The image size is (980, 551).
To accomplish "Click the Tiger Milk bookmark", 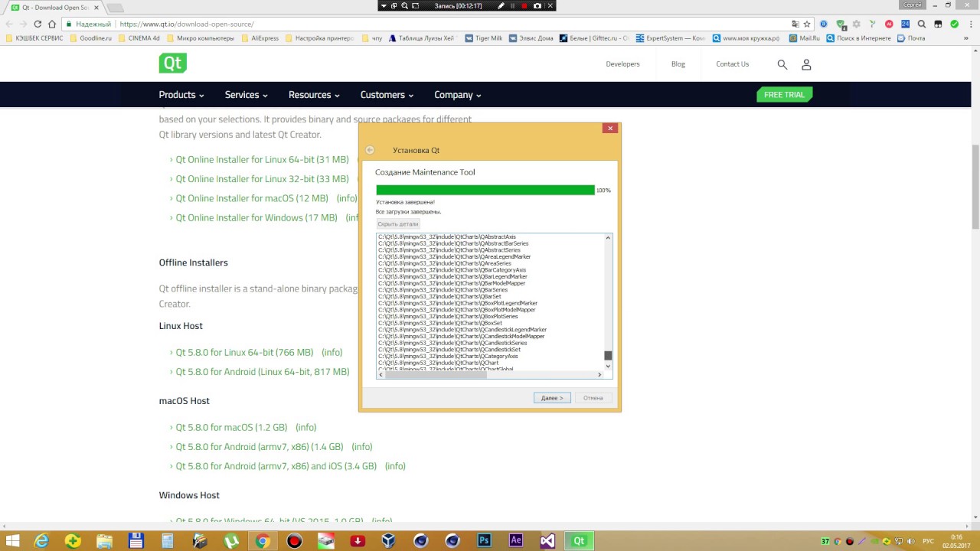I will tap(484, 38).
